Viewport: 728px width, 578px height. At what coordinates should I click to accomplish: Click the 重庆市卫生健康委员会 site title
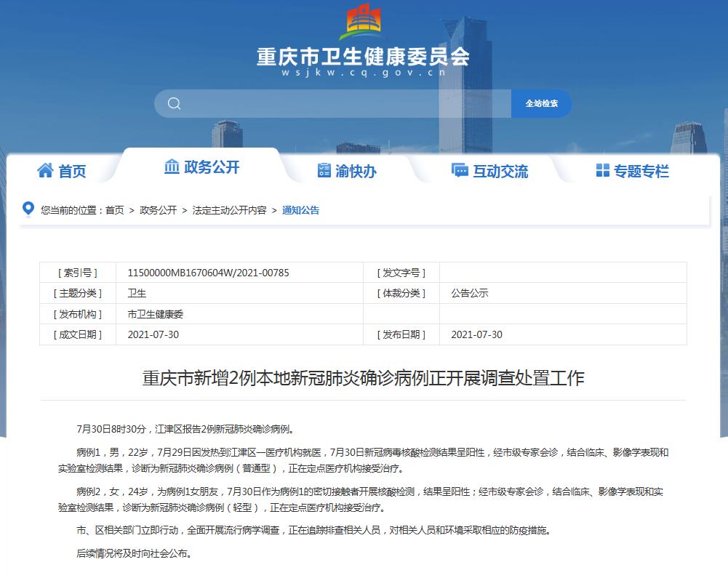pos(363,56)
